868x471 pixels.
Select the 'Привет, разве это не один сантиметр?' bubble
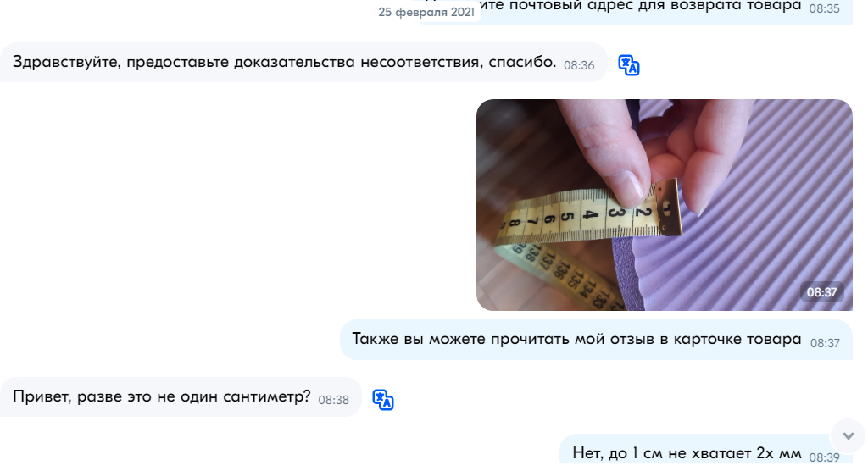click(181, 396)
